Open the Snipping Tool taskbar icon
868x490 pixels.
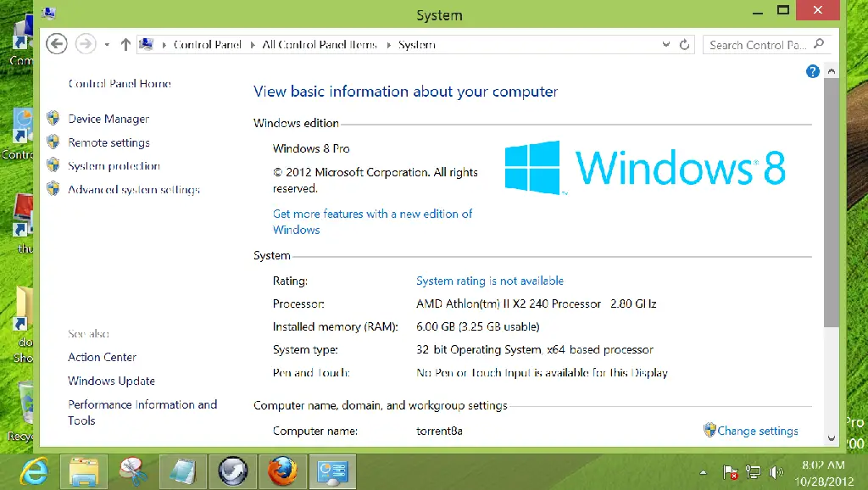coord(133,472)
